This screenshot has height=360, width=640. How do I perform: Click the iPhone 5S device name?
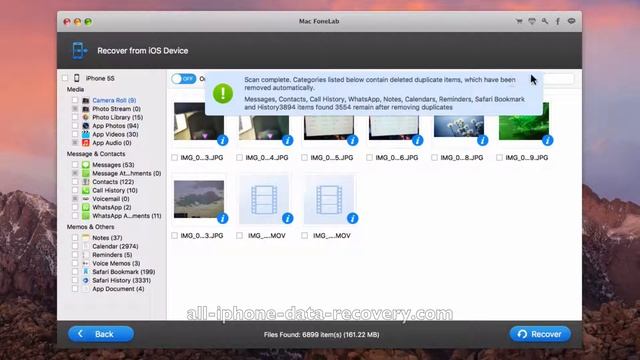[100, 78]
